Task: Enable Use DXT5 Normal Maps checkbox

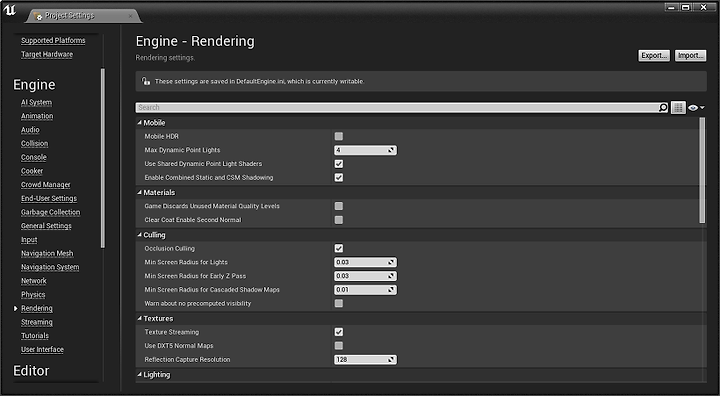Action: click(339, 345)
